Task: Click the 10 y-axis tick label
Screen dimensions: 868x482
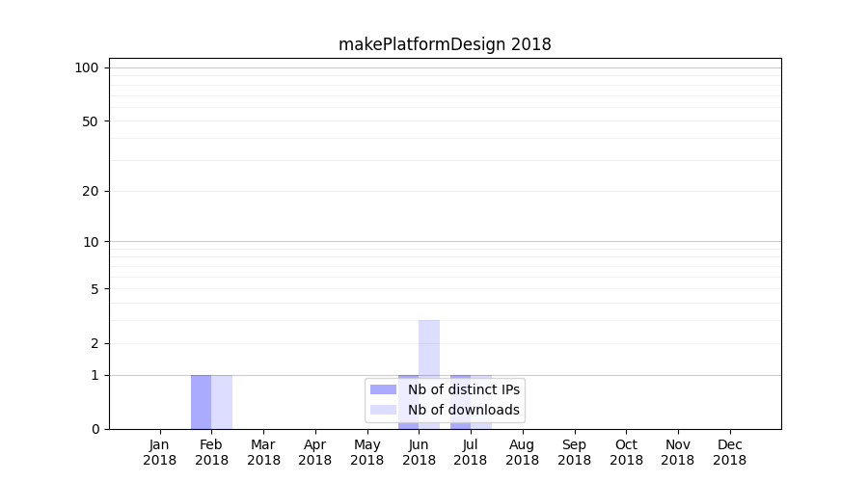Action: coord(91,242)
